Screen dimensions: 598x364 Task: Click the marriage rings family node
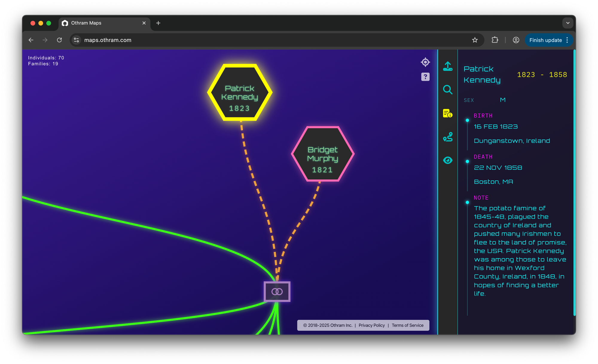(277, 291)
